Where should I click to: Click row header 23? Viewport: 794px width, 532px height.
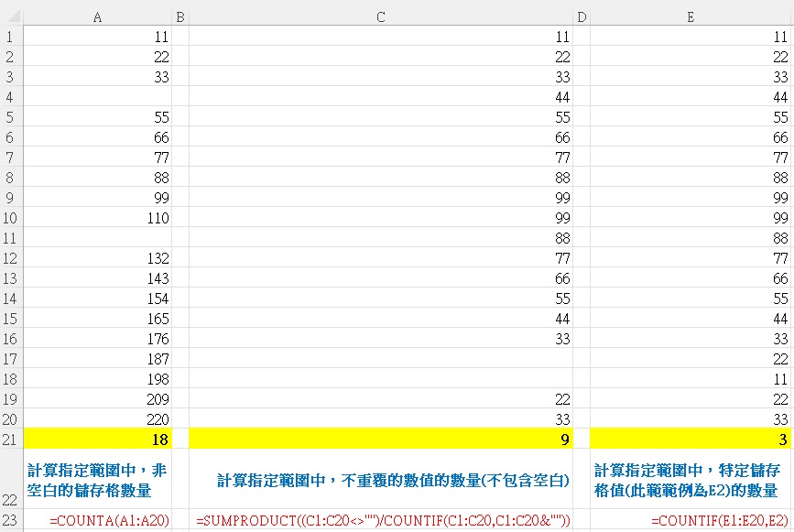click(x=10, y=521)
